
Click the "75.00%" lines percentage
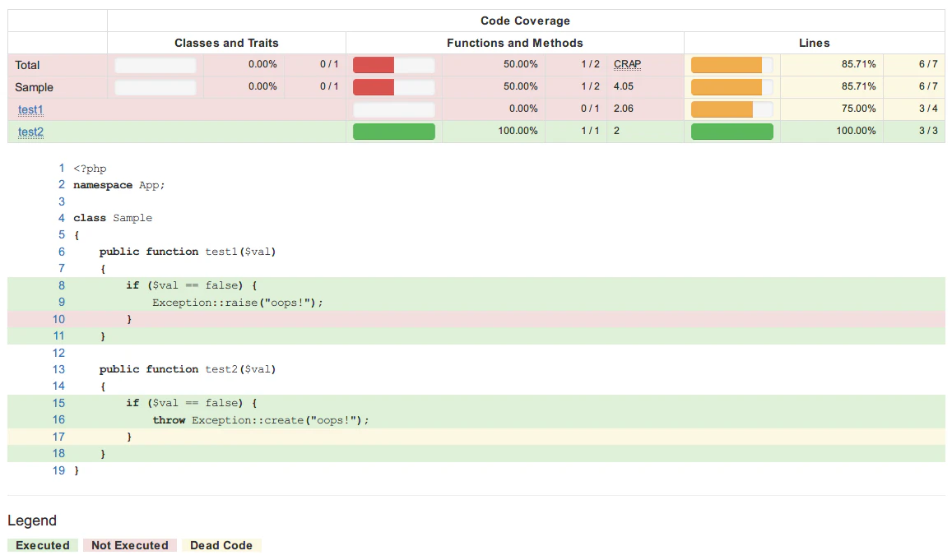[858, 109]
